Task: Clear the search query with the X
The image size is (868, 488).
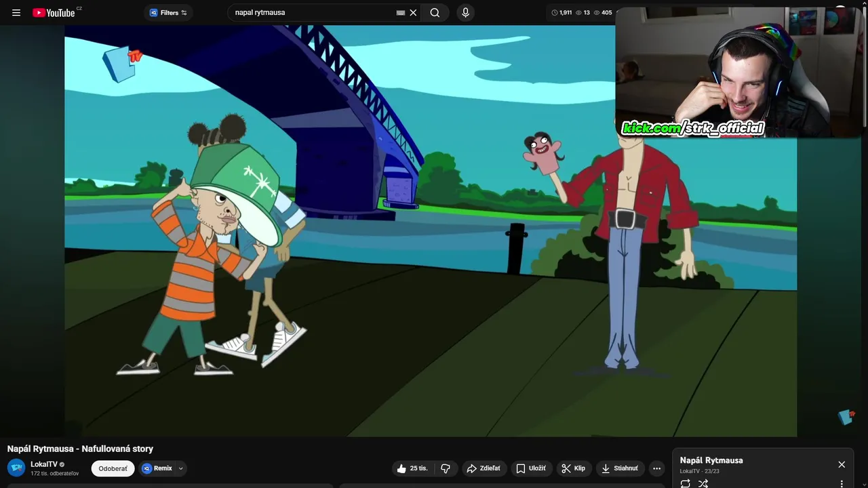Action: (x=413, y=12)
